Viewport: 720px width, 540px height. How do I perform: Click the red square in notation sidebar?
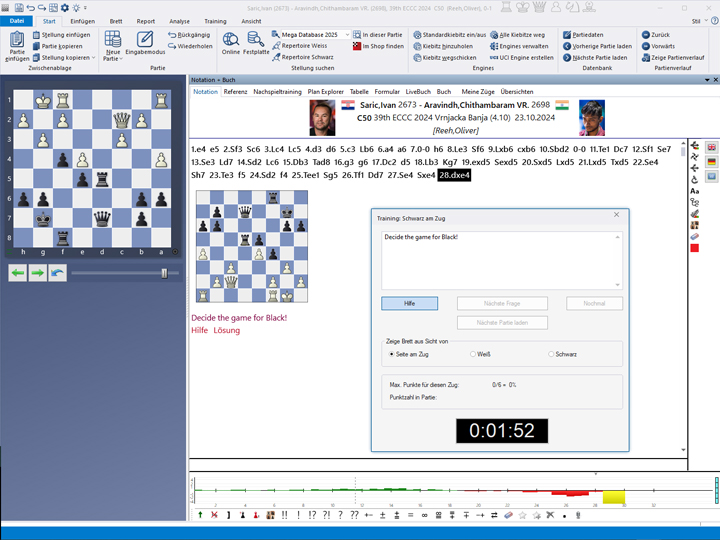[694, 247]
